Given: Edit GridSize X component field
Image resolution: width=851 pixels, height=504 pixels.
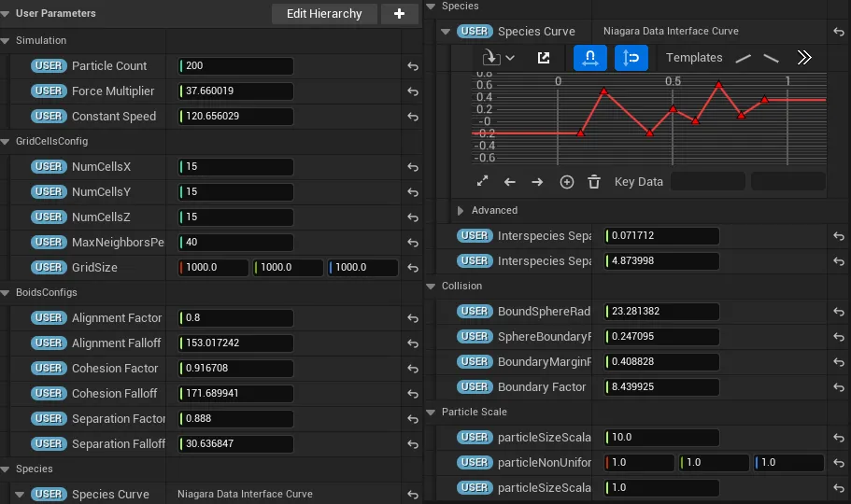Looking at the screenshot, I should [x=213, y=268].
